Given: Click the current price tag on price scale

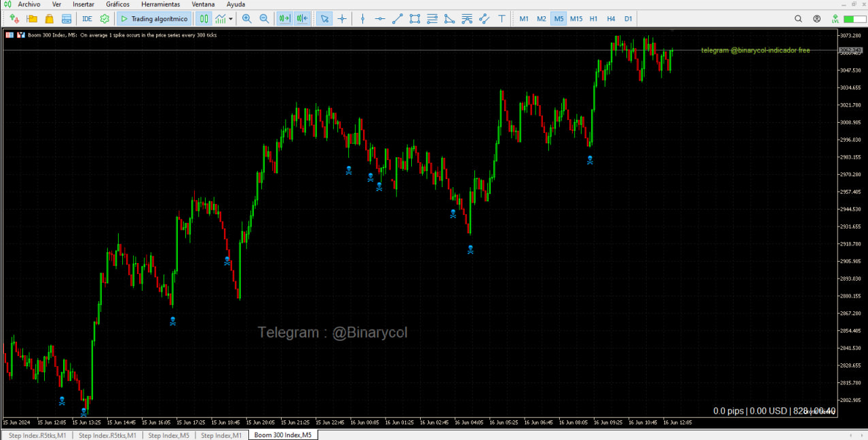Looking at the screenshot, I should coord(851,50).
